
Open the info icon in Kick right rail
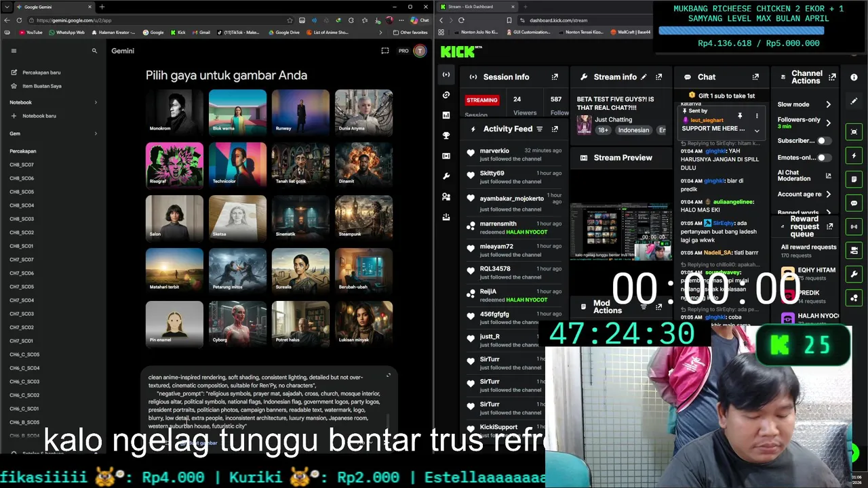[x=854, y=77]
